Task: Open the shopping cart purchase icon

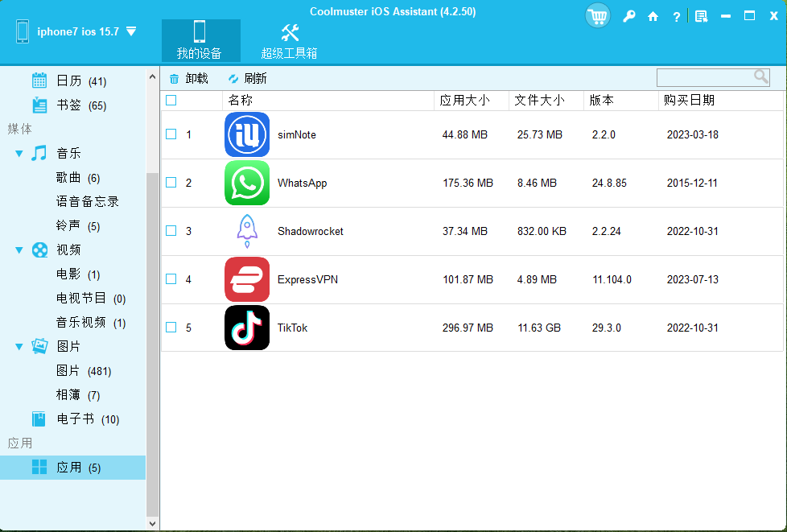Action: click(x=598, y=16)
